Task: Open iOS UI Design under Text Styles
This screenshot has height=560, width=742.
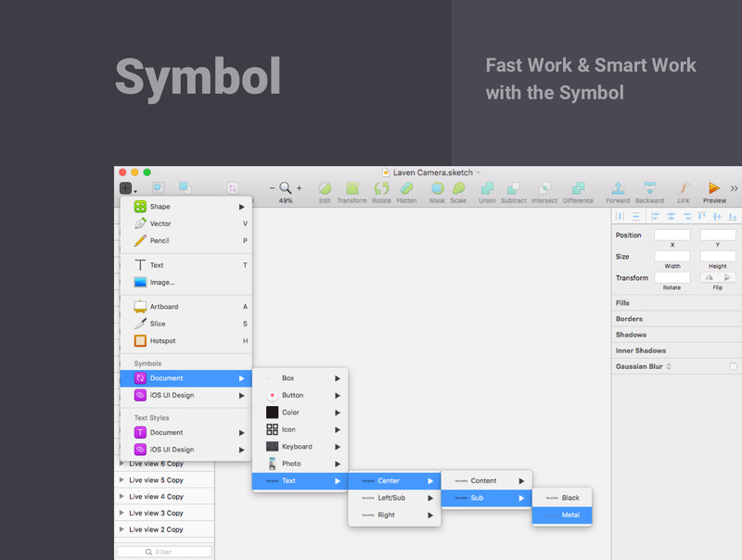Action: tap(186, 450)
